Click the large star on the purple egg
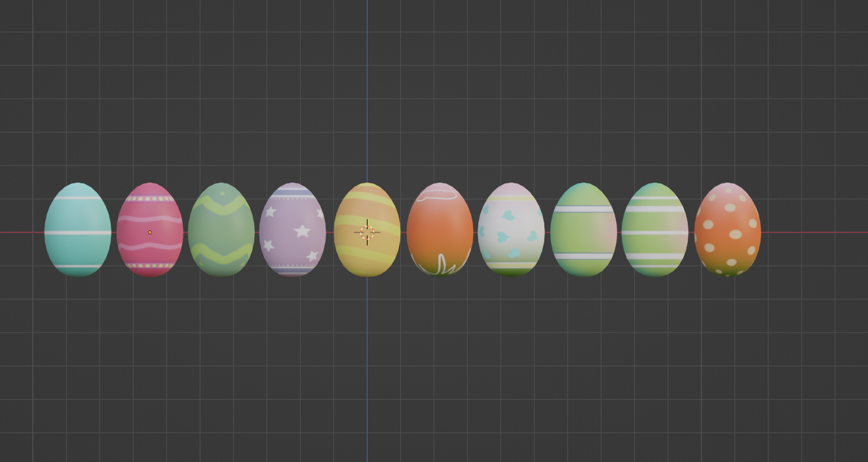 click(302, 230)
